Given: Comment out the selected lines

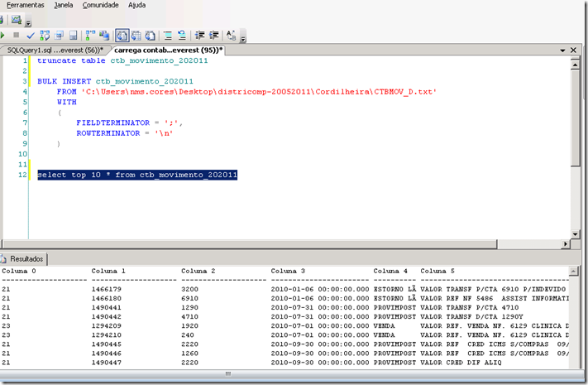Looking at the screenshot, I should (168, 36).
